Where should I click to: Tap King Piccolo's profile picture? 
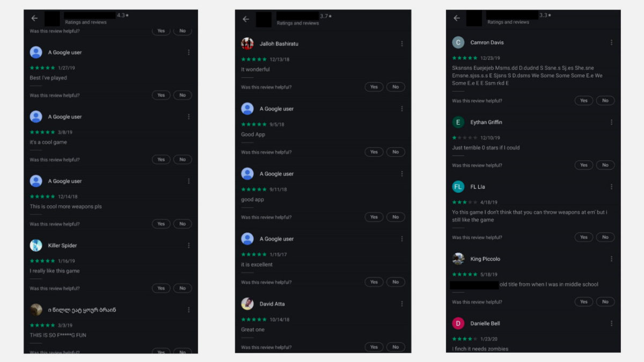(458, 259)
